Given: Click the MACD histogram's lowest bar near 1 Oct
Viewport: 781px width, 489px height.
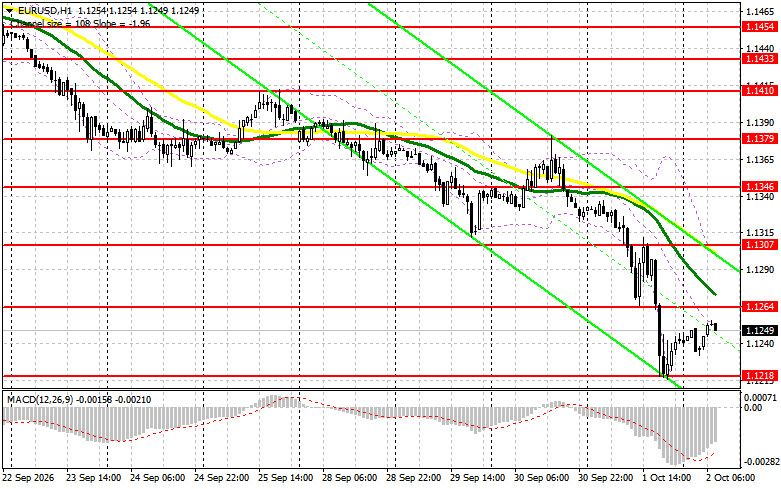Looking at the screenshot, I should pyautogui.click(x=676, y=436).
